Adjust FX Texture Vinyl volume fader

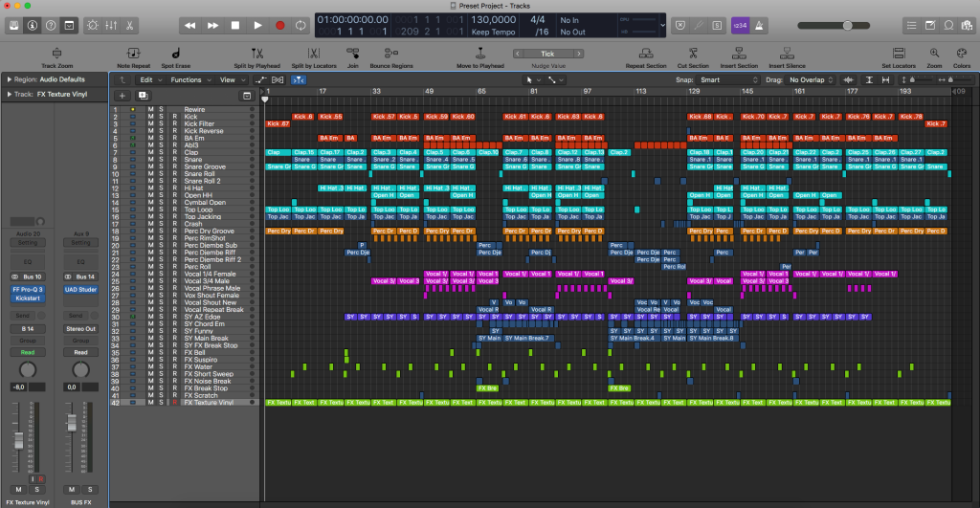19,440
